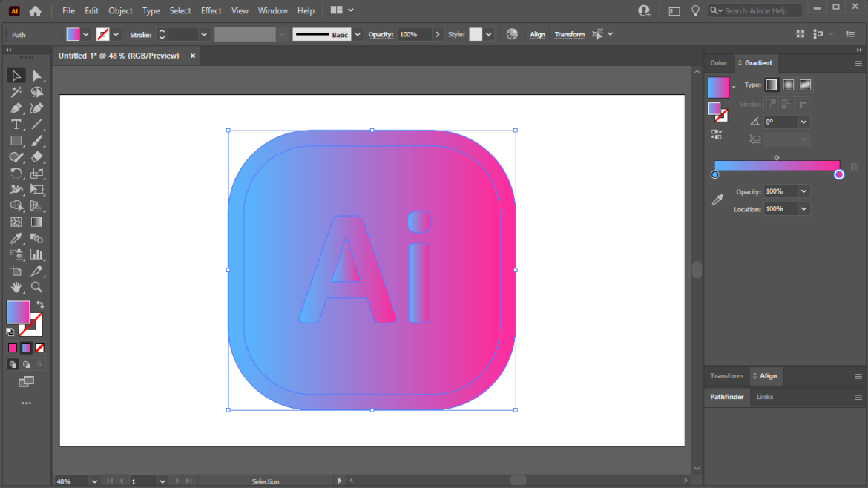This screenshot has width=868, height=488.
Task: Select the Hand tool
Action: click(x=16, y=287)
